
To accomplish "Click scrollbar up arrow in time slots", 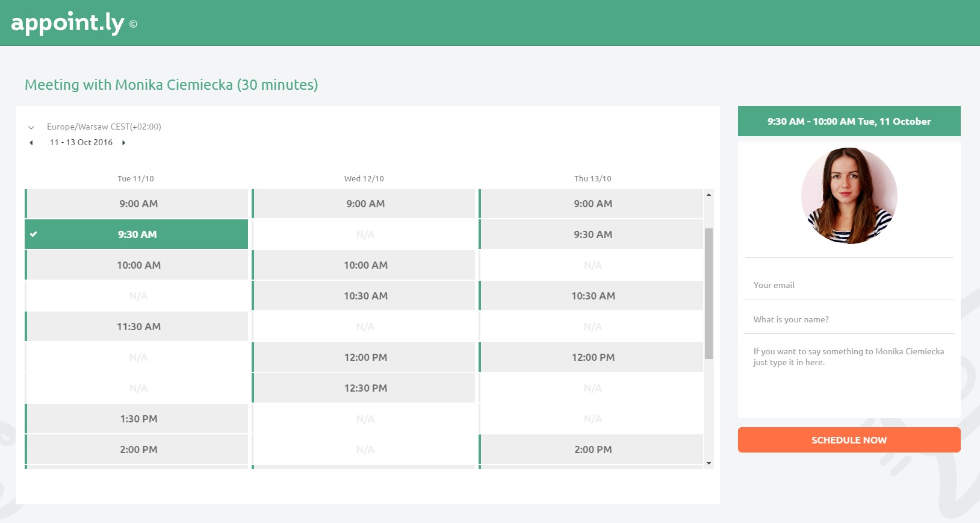I will [709, 195].
